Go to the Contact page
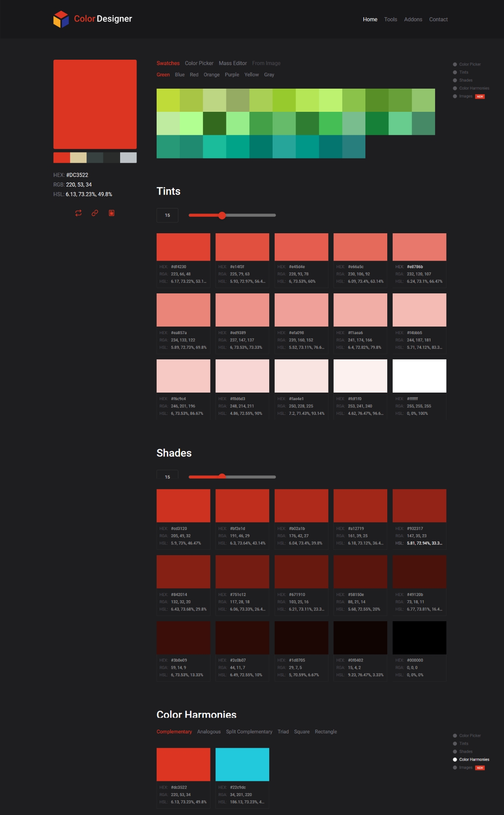504x815 pixels. (x=438, y=19)
